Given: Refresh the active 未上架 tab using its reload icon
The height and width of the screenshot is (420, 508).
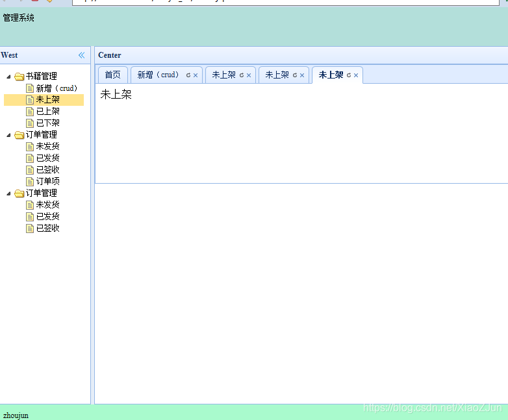Looking at the screenshot, I should 349,75.
